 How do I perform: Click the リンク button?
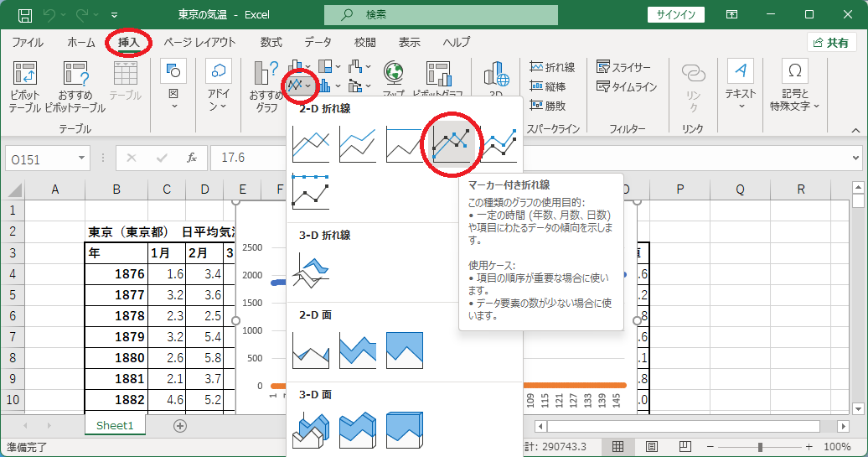tap(693, 86)
